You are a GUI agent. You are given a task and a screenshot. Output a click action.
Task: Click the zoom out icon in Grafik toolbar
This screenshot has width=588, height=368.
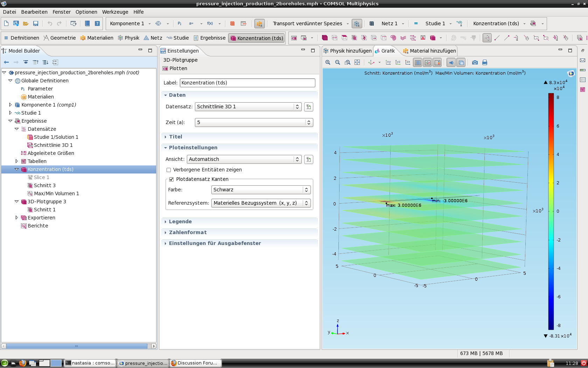click(x=338, y=62)
